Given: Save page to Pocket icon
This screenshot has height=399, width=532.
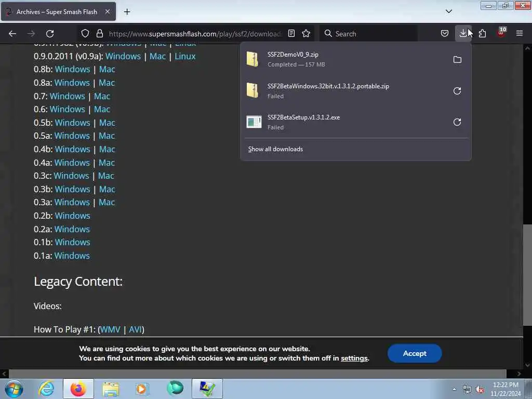Looking at the screenshot, I should click(445, 33).
